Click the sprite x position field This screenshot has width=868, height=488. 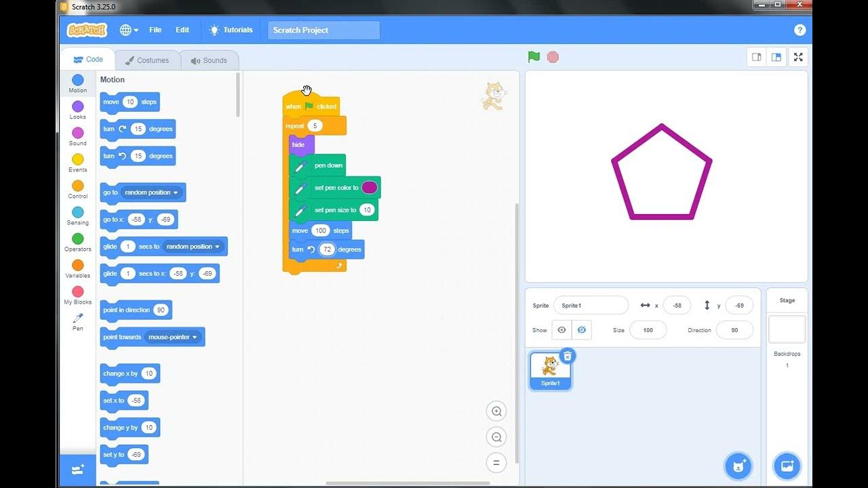click(x=677, y=305)
